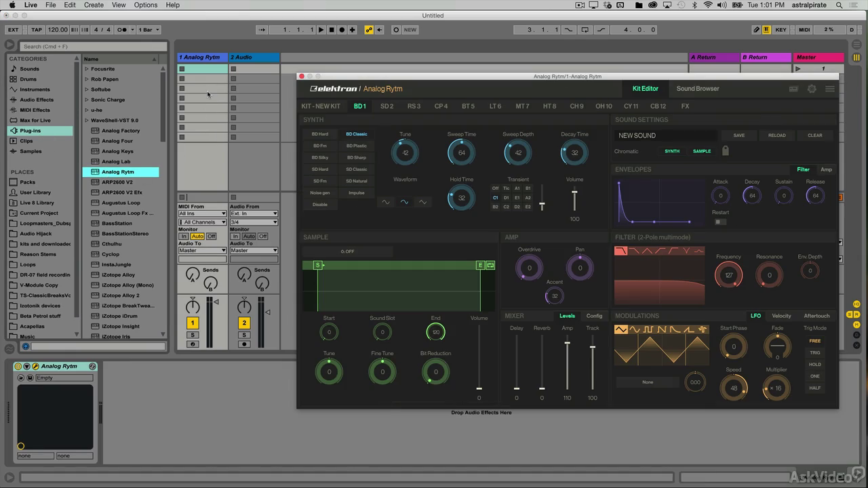
Task: Open the MIDI From All Ins dropdown
Action: click(202, 213)
